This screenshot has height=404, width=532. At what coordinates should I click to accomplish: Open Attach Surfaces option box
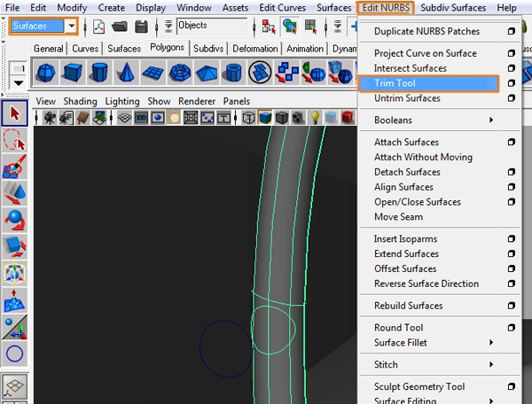[x=512, y=142]
